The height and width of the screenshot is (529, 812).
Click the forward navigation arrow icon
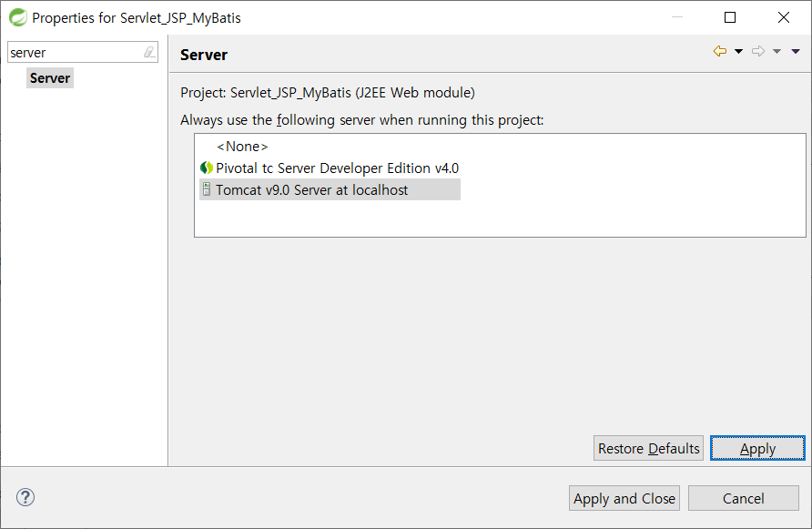(758, 51)
